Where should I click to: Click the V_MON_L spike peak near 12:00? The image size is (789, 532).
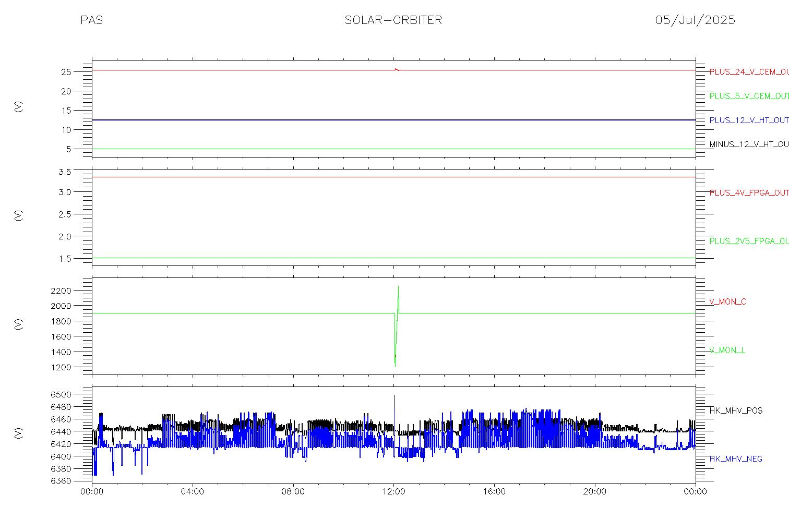398,286
